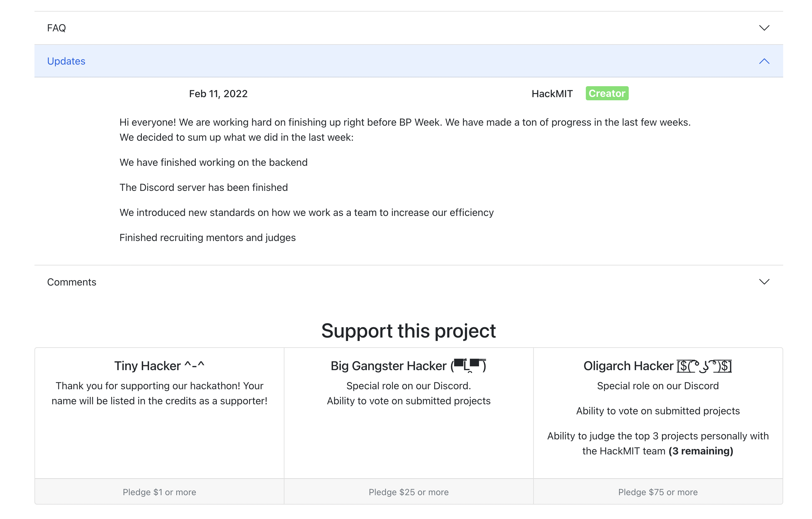Select the FAQ heading
812x519 pixels.
57,28
